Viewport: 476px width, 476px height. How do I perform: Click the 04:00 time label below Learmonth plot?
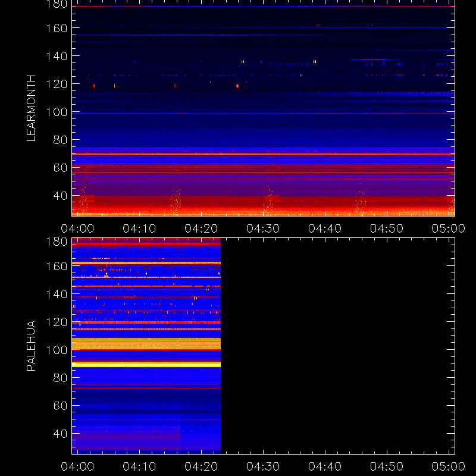(77, 228)
